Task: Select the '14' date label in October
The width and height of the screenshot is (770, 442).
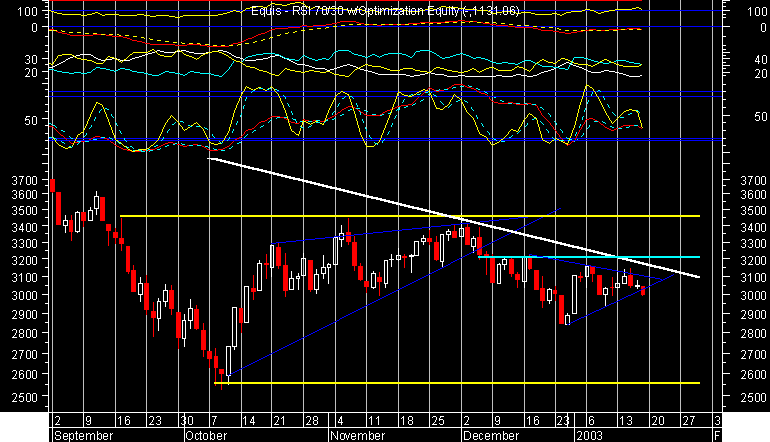Action: pos(249,421)
